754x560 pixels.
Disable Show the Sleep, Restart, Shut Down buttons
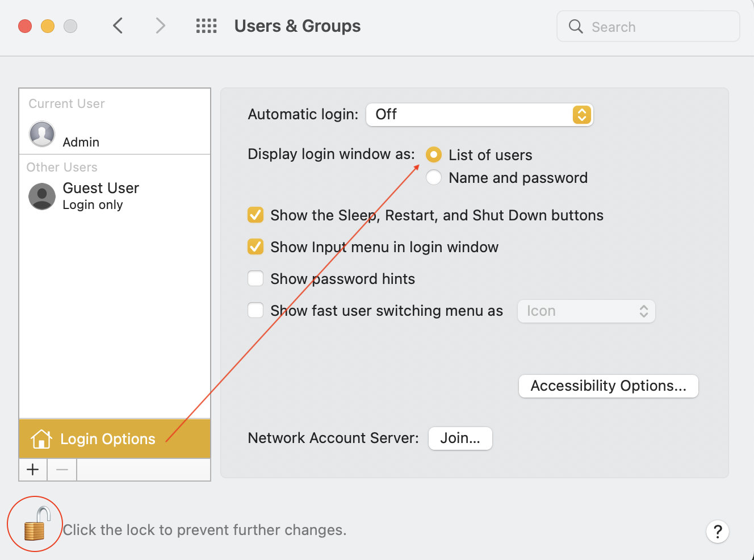coord(255,215)
